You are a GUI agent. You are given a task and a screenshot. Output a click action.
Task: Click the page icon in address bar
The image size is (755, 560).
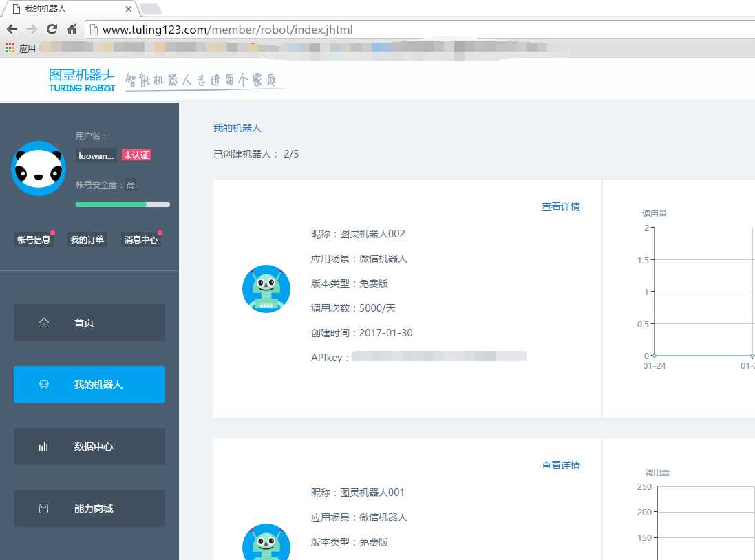click(x=94, y=30)
